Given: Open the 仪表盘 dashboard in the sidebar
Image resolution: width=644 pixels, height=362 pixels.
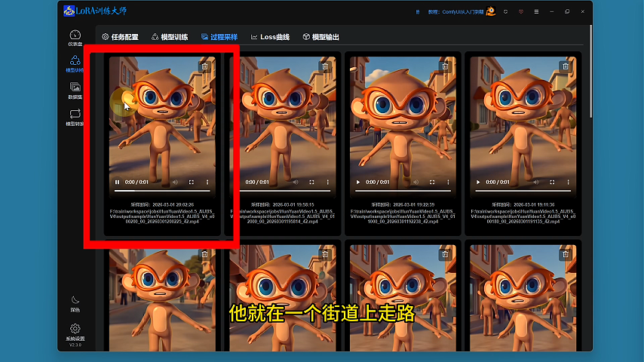Looking at the screenshot, I should (75, 38).
